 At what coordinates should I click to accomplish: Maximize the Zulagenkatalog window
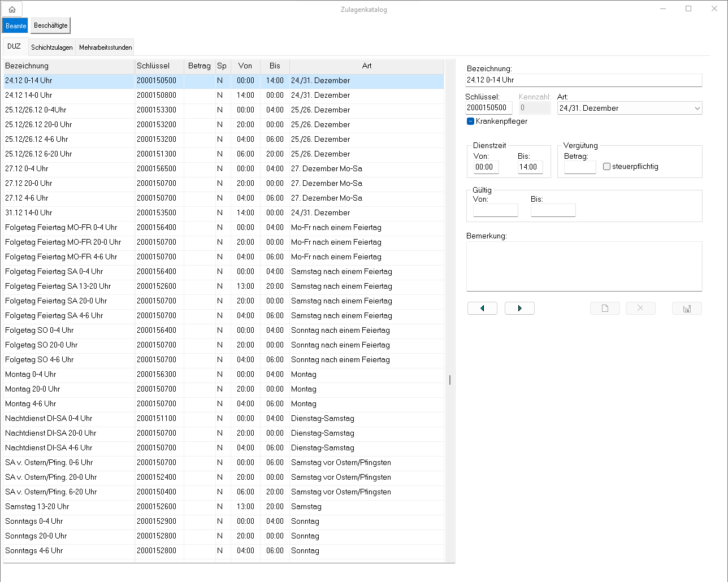pos(688,8)
